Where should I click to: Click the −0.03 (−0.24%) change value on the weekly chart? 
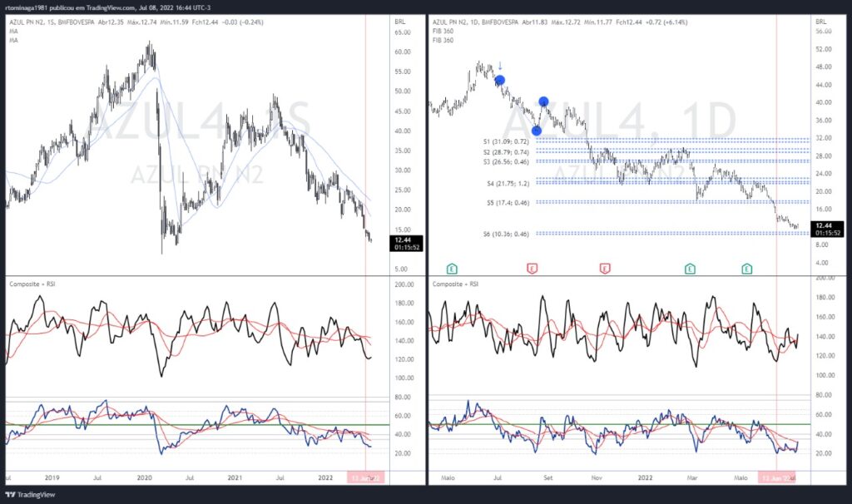click(x=242, y=22)
